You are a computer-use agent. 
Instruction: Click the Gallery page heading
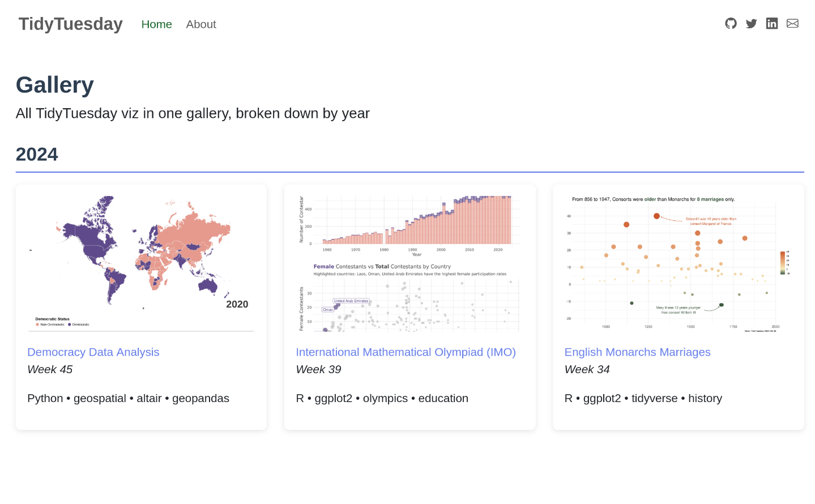click(55, 85)
